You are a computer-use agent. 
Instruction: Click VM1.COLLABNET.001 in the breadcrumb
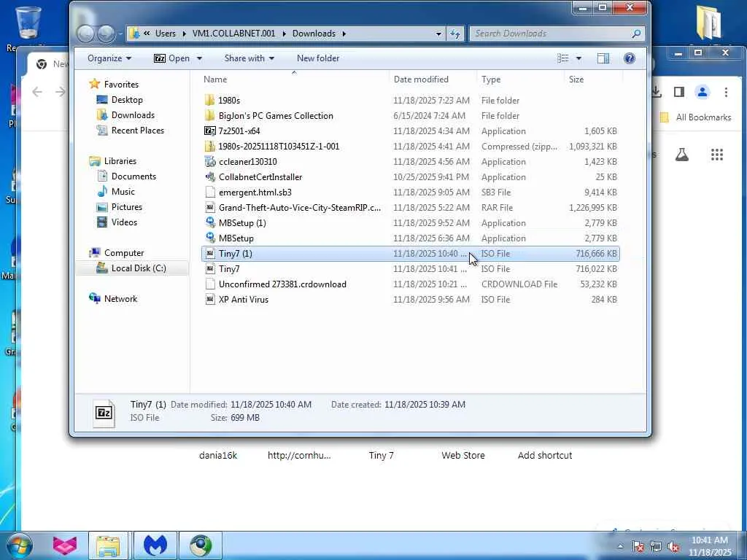pyautogui.click(x=234, y=34)
